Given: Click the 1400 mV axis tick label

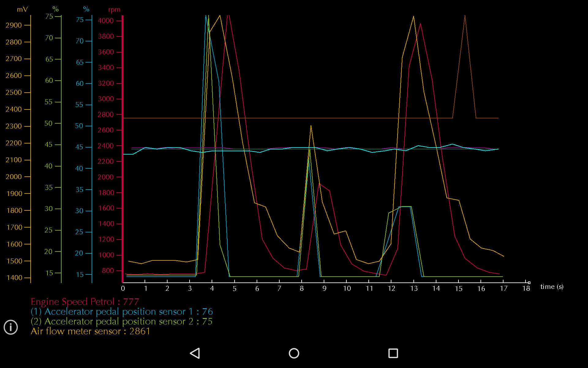Looking at the screenshot, I should pyautogui.click(x=14, y=278).
